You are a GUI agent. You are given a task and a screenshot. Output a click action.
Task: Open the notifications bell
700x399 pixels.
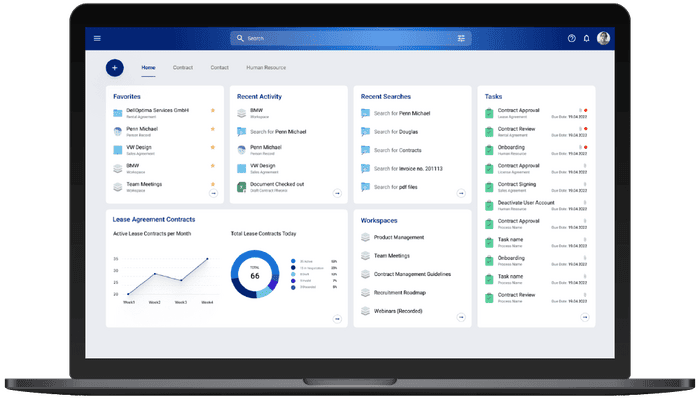(x=587, y=38)
